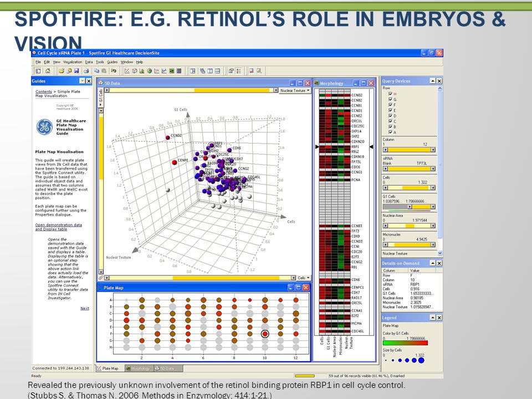Screen dimensions: 532x399
Task: Click the siRNA range slider bar
Action: [x=409, y=168]
